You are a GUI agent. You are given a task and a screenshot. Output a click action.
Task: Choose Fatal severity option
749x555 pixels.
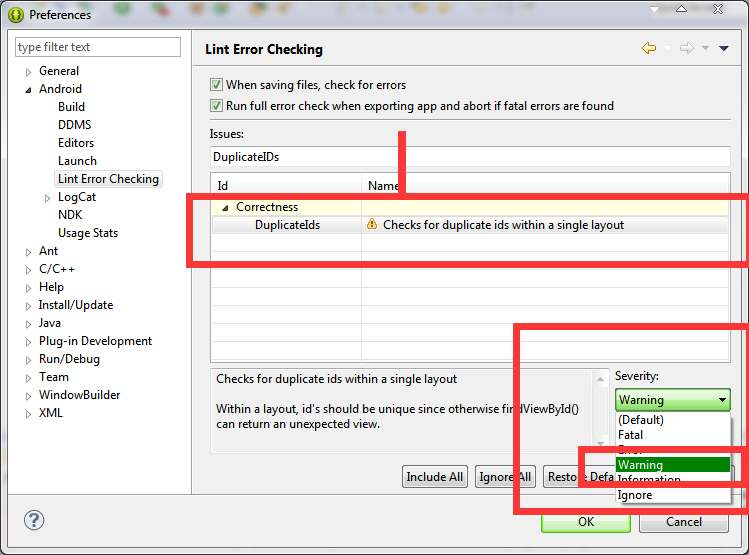pos(673,435)
